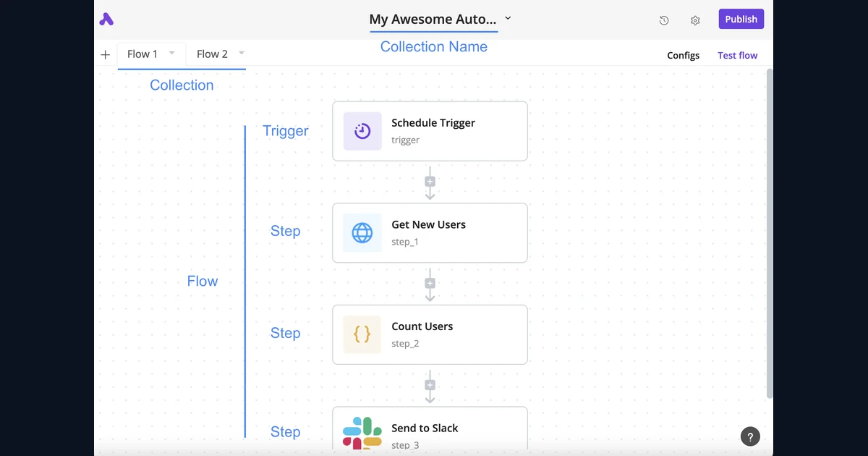Viewport: 868px width, 456px height.
Task: Click the vertical canvas scrollbar
Action: (x=770, y=233)
